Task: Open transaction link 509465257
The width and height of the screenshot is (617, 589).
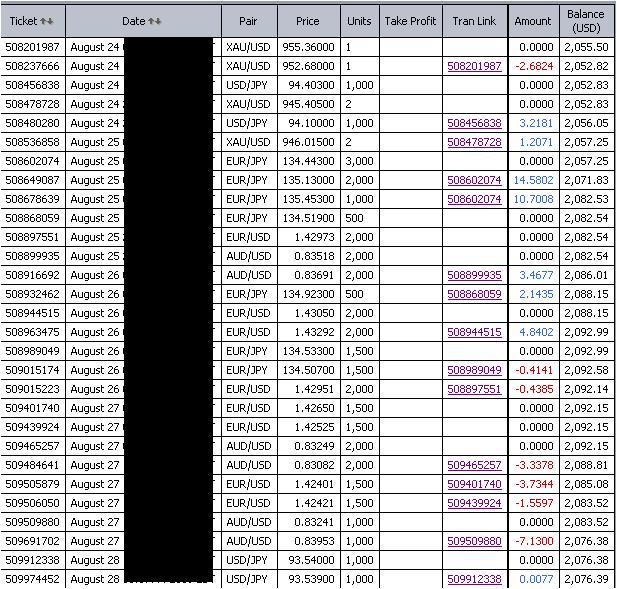Action: [475, 465]
